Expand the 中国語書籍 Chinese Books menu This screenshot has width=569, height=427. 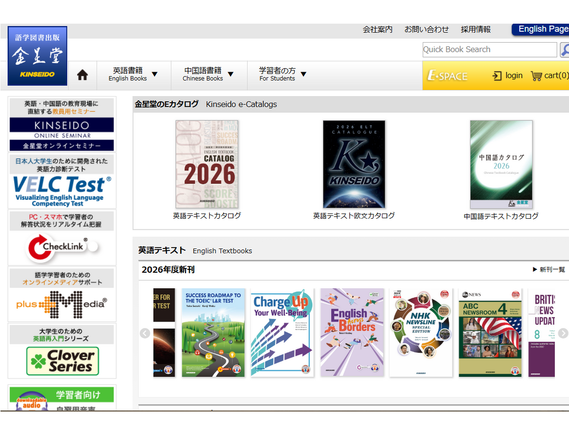pyautogui.click(x=208, y=74)
